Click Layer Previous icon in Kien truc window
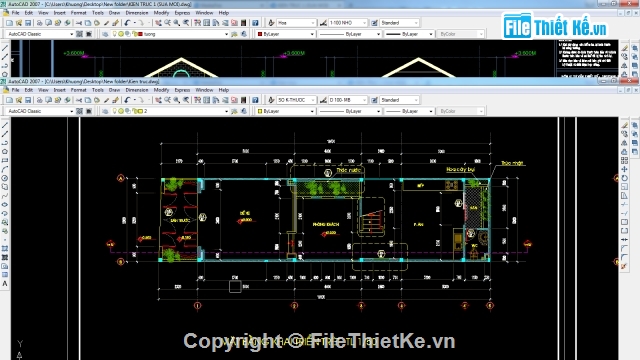Screen dimensions: 640x360 [x=244, y=111]
